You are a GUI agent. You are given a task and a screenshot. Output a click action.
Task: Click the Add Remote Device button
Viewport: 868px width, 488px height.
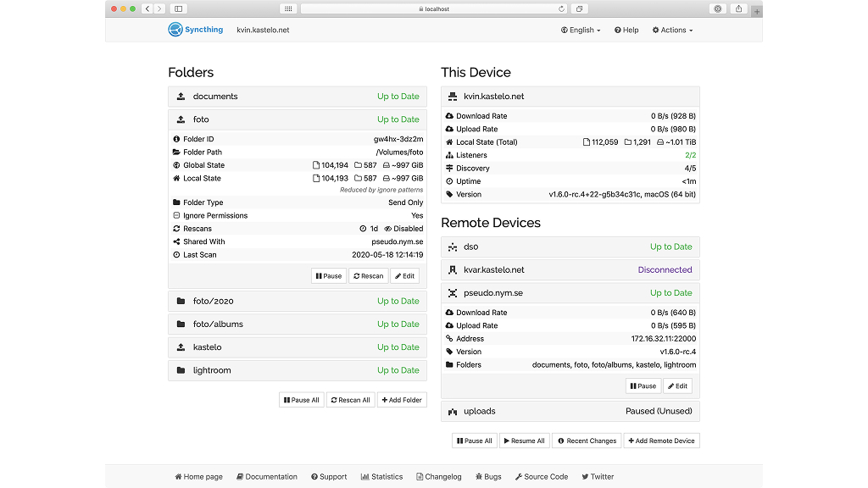click(x=661, y=441)
